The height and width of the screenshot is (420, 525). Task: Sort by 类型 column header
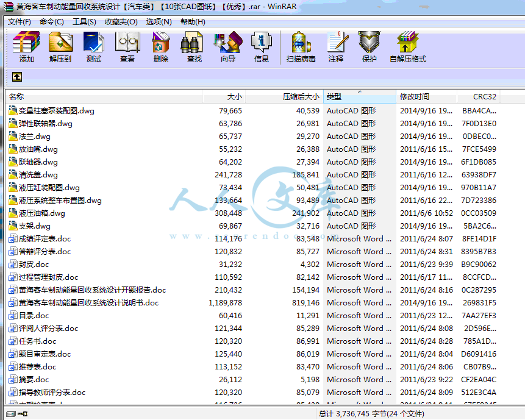(360, 97)
